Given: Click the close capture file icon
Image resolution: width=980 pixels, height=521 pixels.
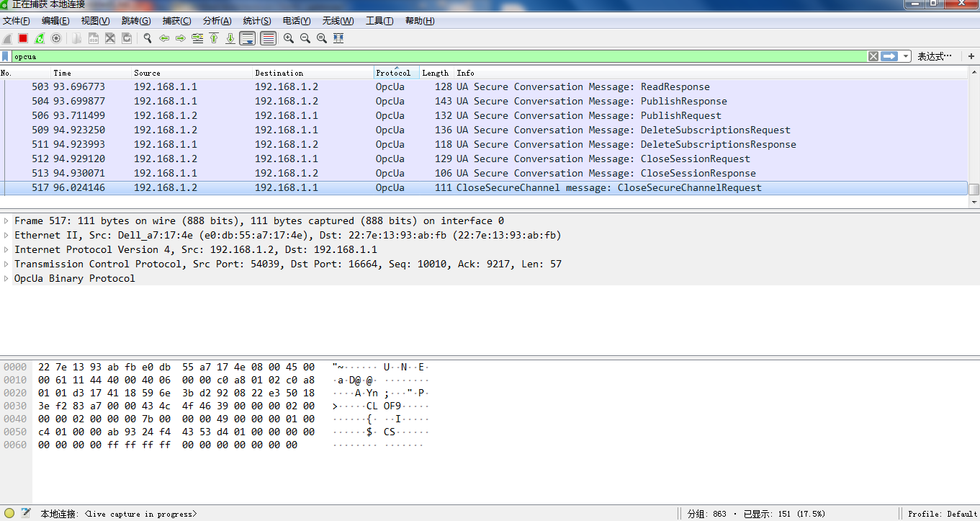Looking at the screenshot, I should pyautogui.click(x=110, y=38).
